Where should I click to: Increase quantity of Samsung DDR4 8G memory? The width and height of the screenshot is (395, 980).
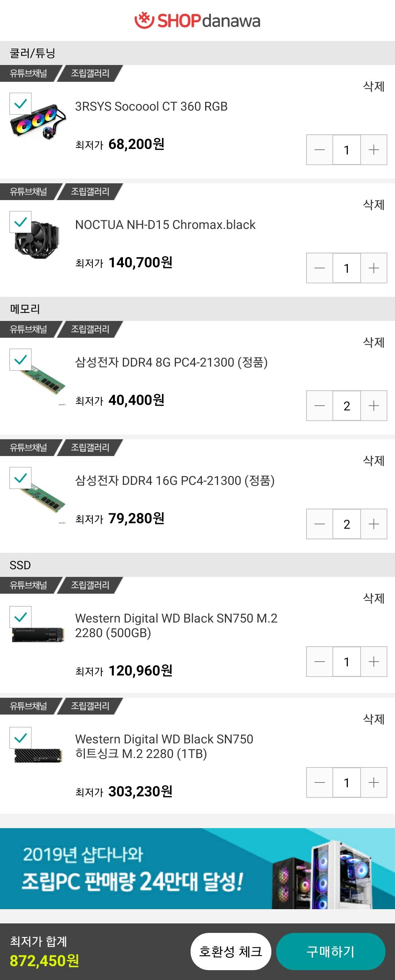tap(374, 406)
